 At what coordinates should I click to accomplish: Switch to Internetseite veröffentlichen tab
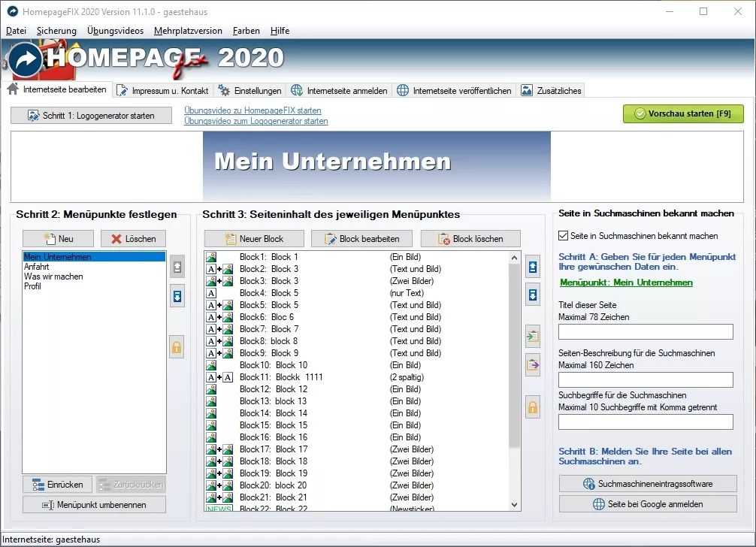[454, 91]
